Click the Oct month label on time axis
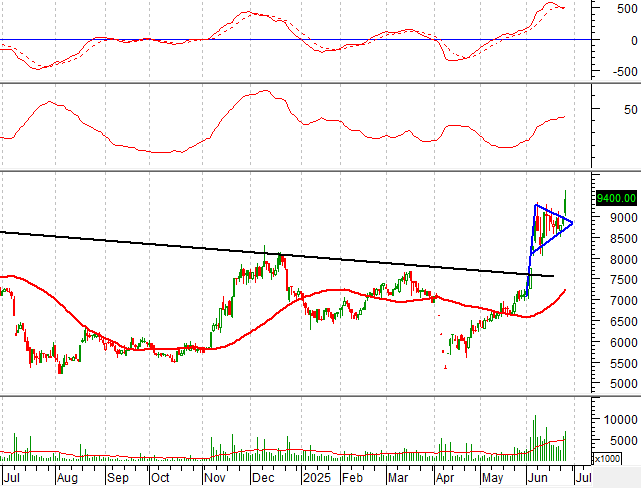This screenshot has height=488, width=641. (160, 477)
